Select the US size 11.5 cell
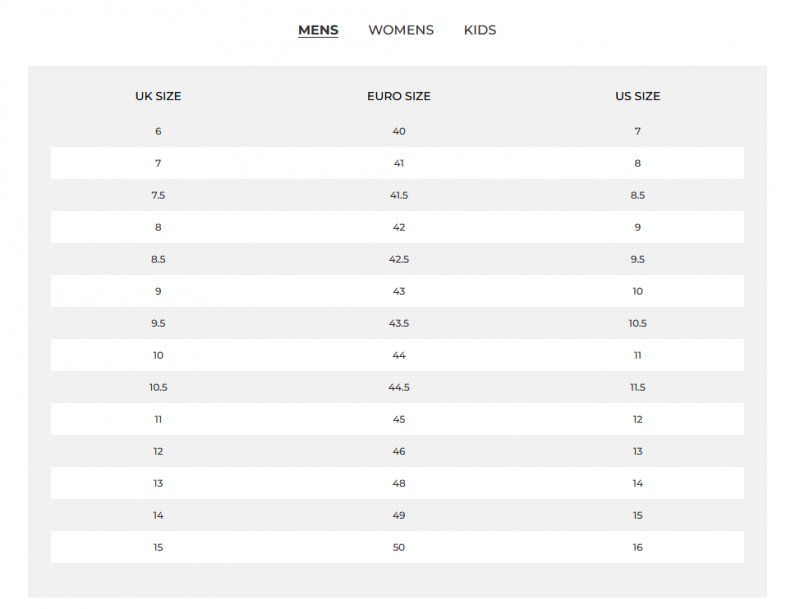This screenshot has height=609, width=800. pos(638,387)
